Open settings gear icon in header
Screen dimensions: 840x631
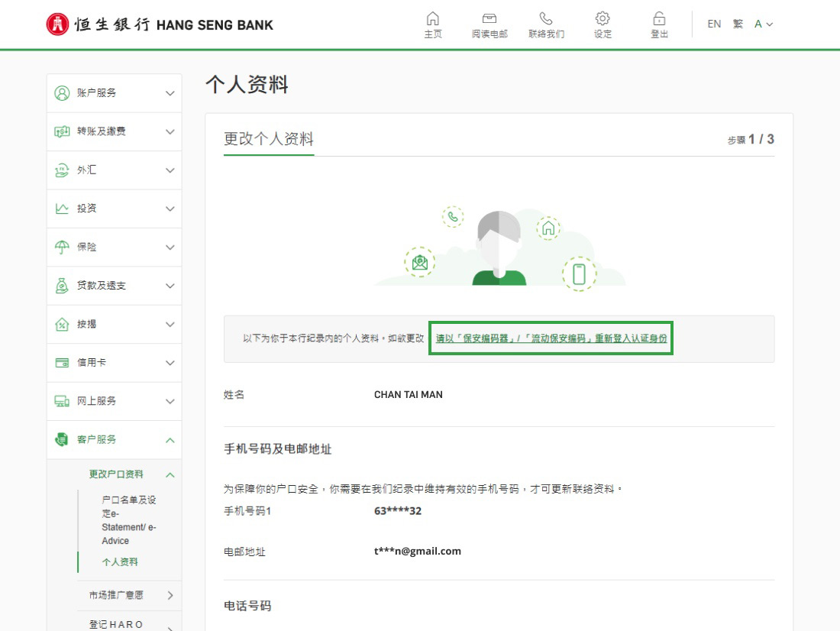click(x=603, y=18)
